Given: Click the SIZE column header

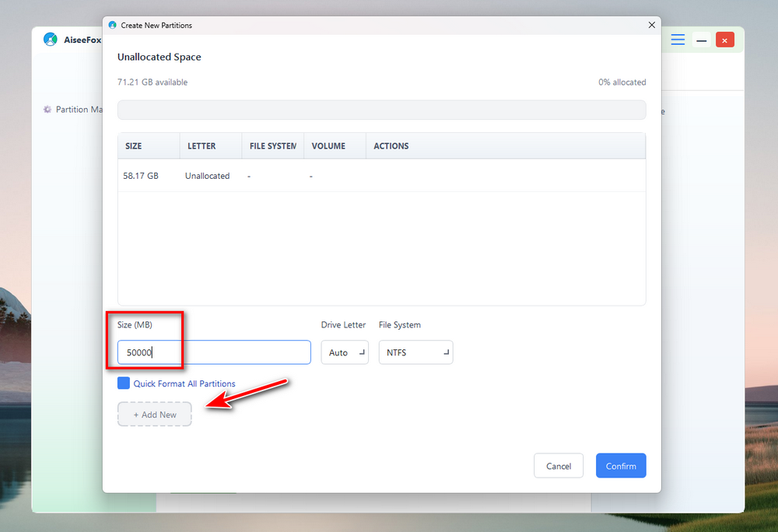Looking at the screenshot, I should click(133, 146).
